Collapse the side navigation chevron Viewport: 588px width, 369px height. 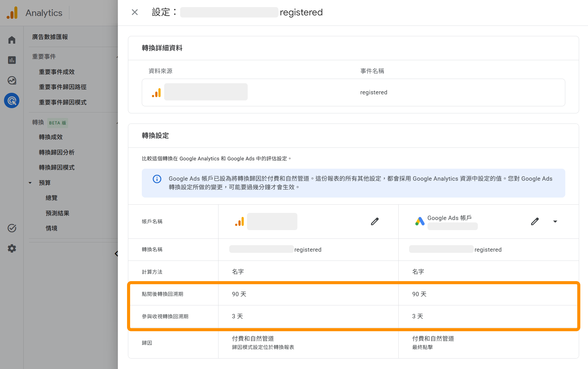coord(116,253)
